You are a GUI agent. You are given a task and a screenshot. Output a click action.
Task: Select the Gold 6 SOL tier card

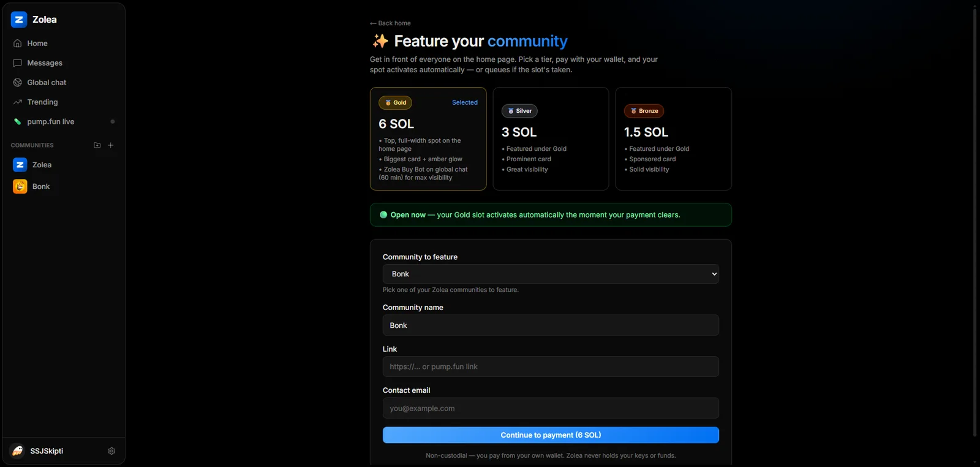[x=428, y=139]
